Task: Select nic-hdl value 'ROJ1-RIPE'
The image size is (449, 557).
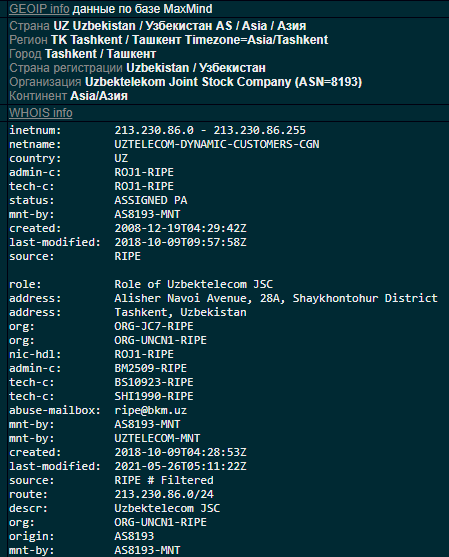Action: pos(144,354)
